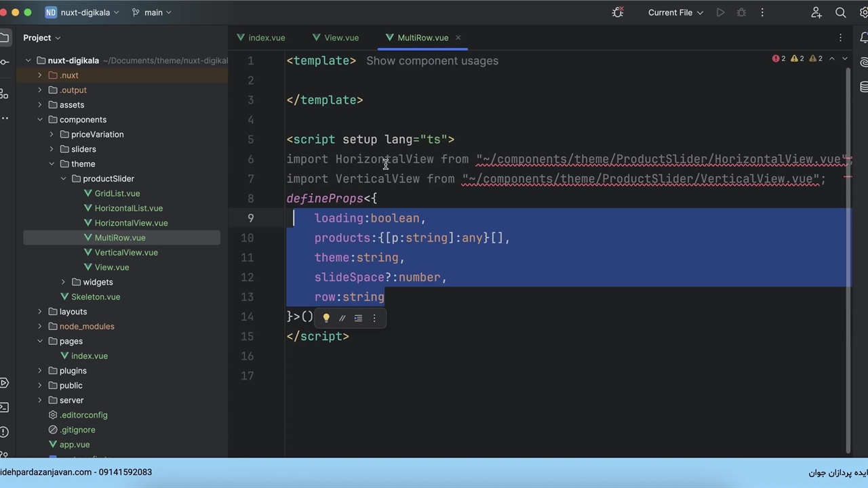
Task: Open HorizontalView.vue in project tree
Action: [x=131, y=223]
